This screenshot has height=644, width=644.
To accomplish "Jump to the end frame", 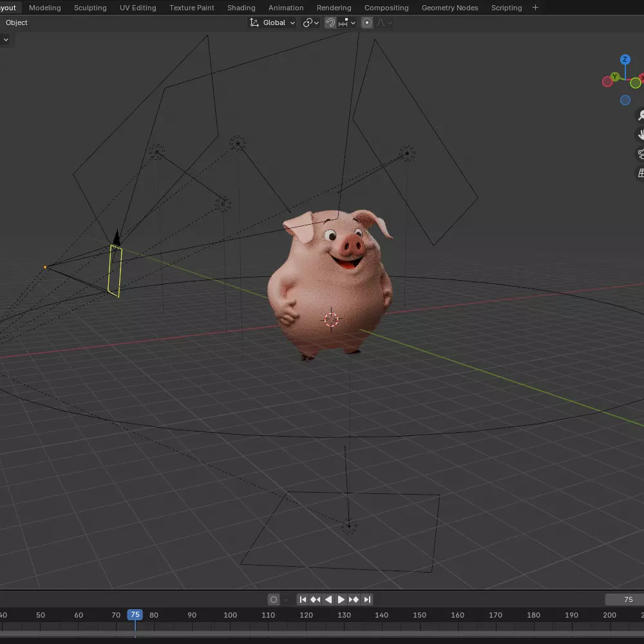I will tap(367, 600).
